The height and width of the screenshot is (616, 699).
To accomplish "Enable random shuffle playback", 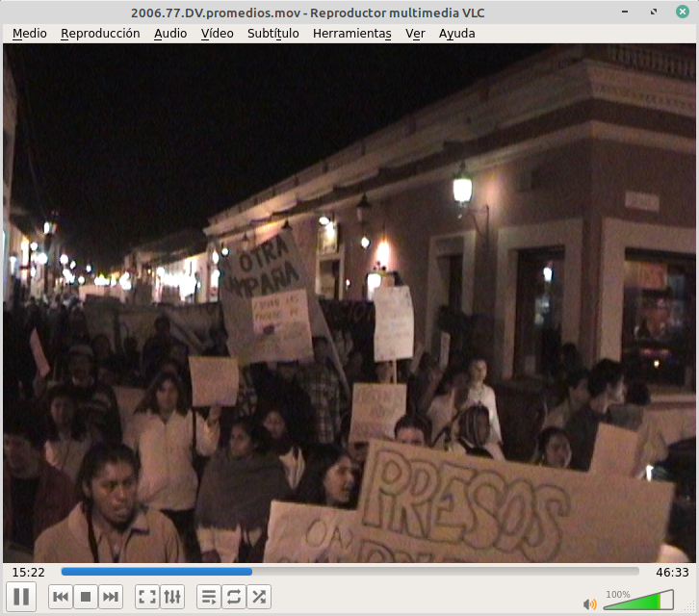I will coord(259,597).
